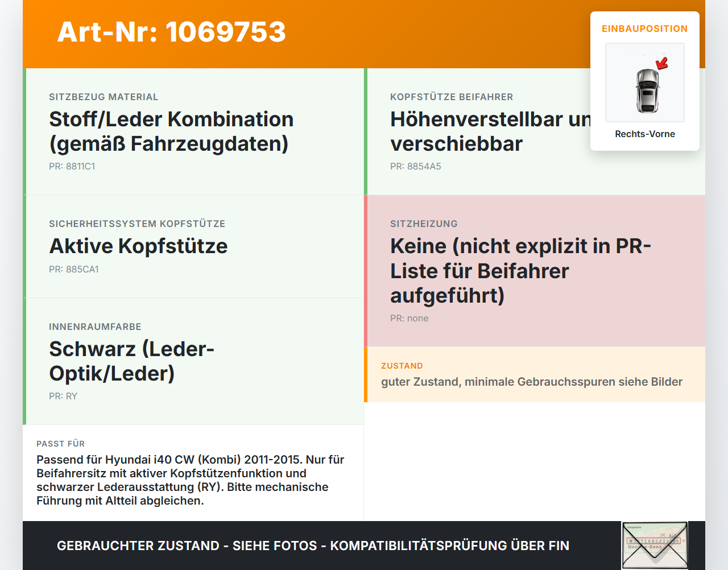This screenshot has height=570, width=728.
Task: Select the Höhenverstellbar headrest value
Action: click(490, 131)
